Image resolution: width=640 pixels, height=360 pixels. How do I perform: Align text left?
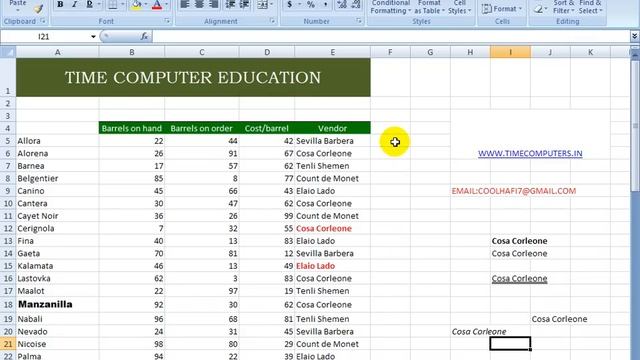184,4
